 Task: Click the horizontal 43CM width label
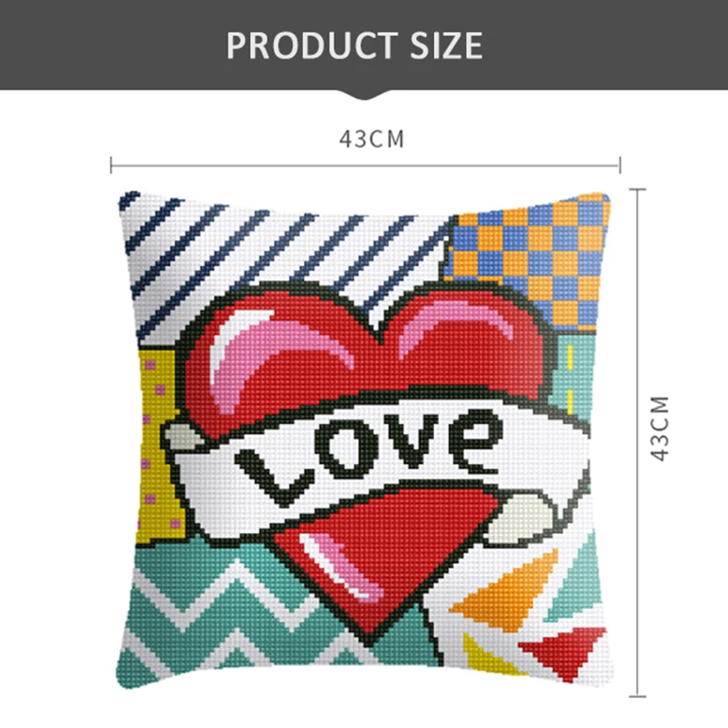pyautogui.click(x=372, y=139)
